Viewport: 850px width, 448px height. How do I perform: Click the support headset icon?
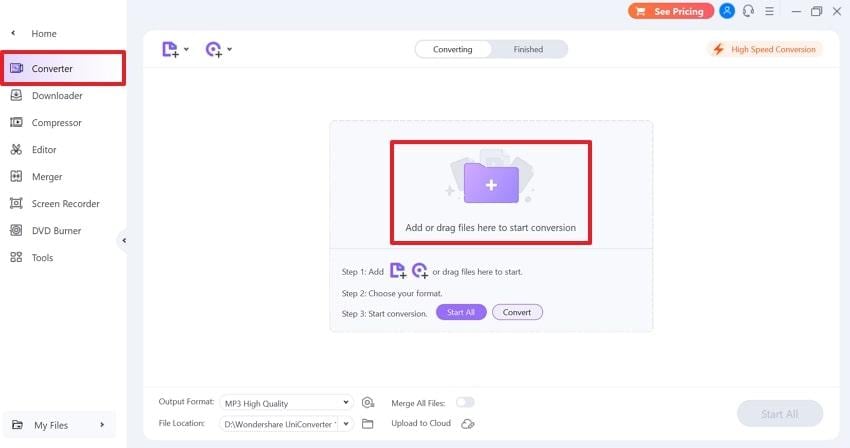click(x=748, y=11)
